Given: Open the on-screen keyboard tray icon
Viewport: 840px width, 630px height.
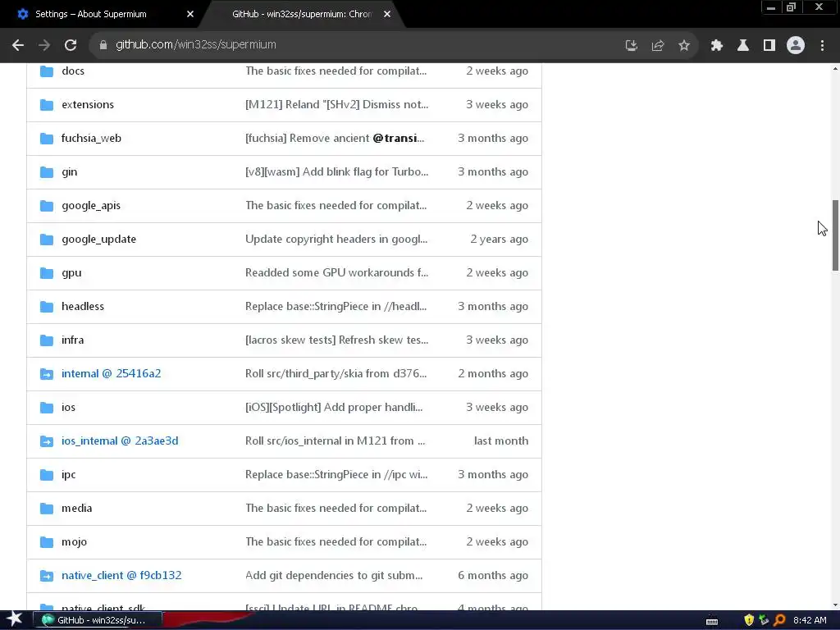Looking at the screenshot, I should (712, 621).
